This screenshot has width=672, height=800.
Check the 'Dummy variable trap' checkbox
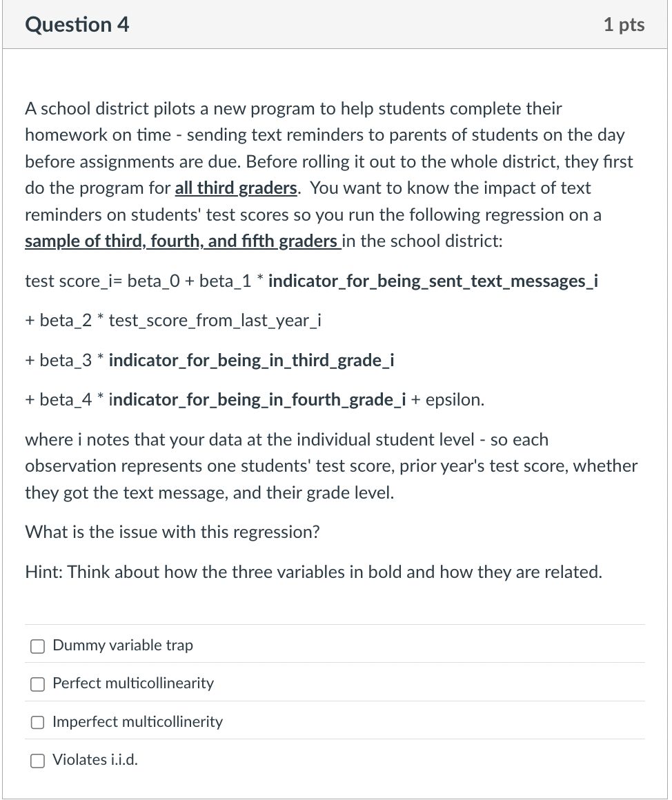pyautogui.click(x=37, y=646)
